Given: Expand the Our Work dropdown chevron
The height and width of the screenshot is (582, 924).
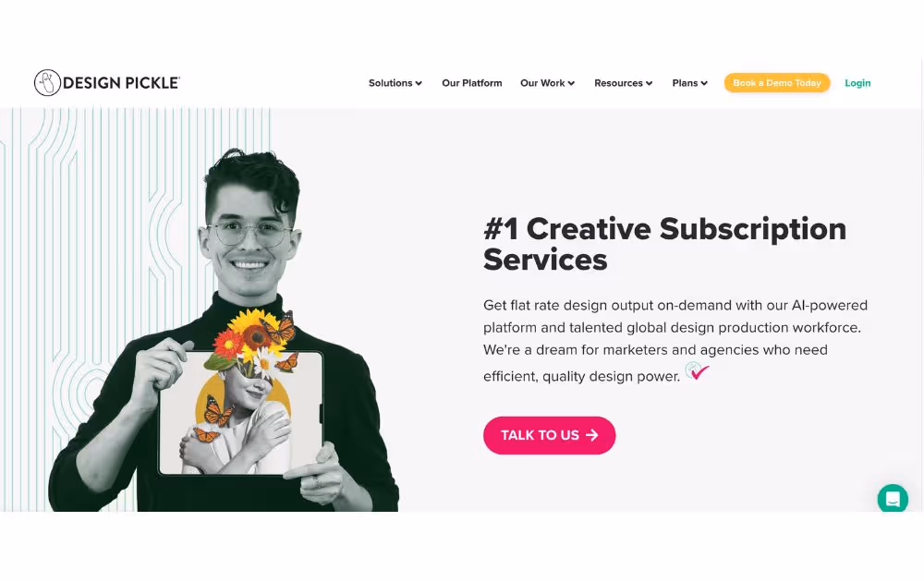Looking at the screenshot, I should pos(571,84).
